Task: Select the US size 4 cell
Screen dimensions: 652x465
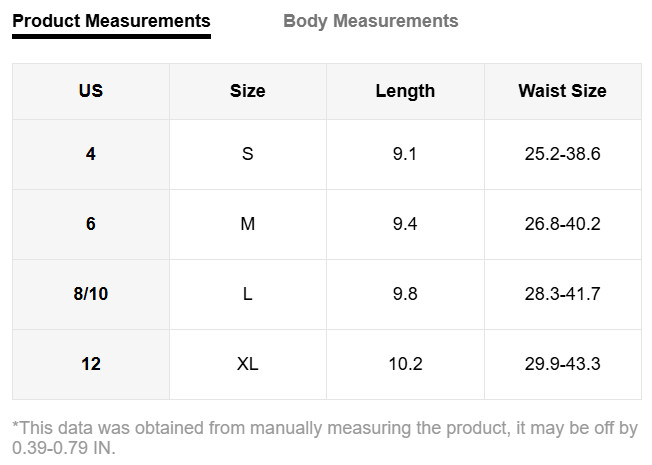Action: pos(91,154)
